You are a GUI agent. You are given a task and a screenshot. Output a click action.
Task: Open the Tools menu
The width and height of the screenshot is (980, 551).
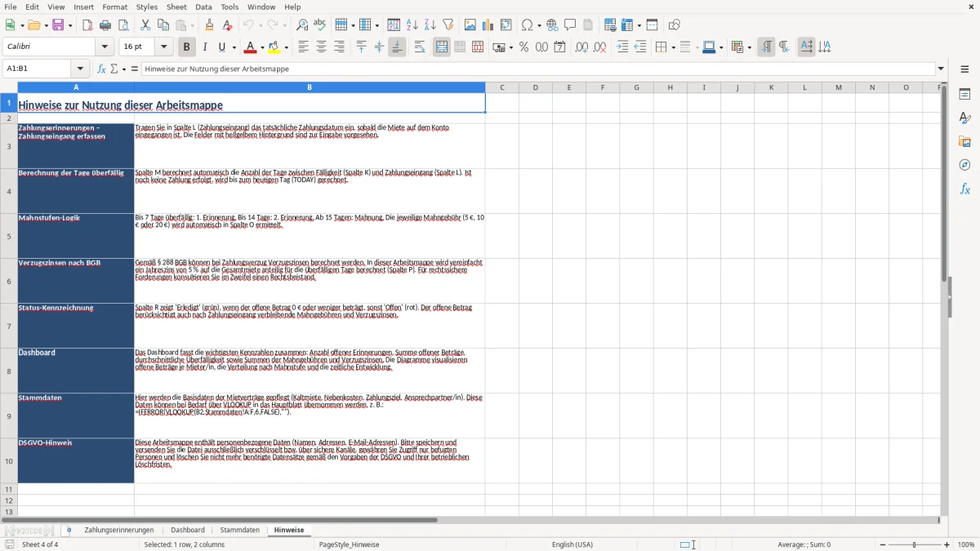[229, 7]
